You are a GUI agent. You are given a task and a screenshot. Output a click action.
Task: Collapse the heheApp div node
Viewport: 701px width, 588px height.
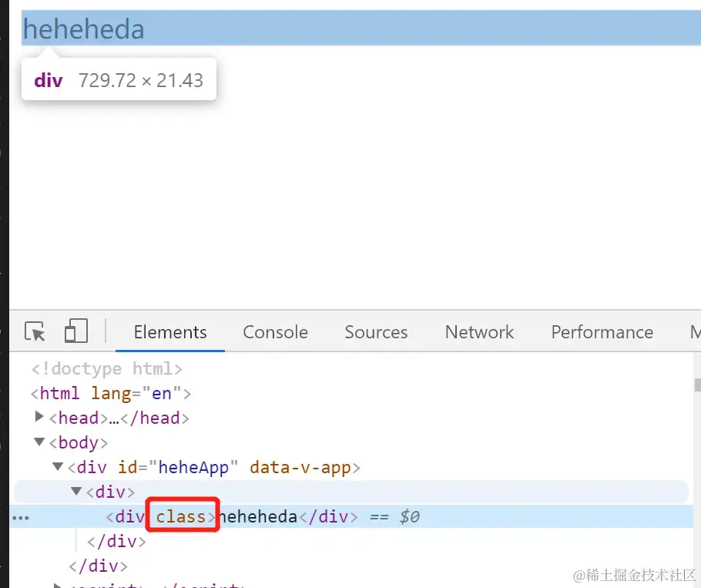pos(58,466)
